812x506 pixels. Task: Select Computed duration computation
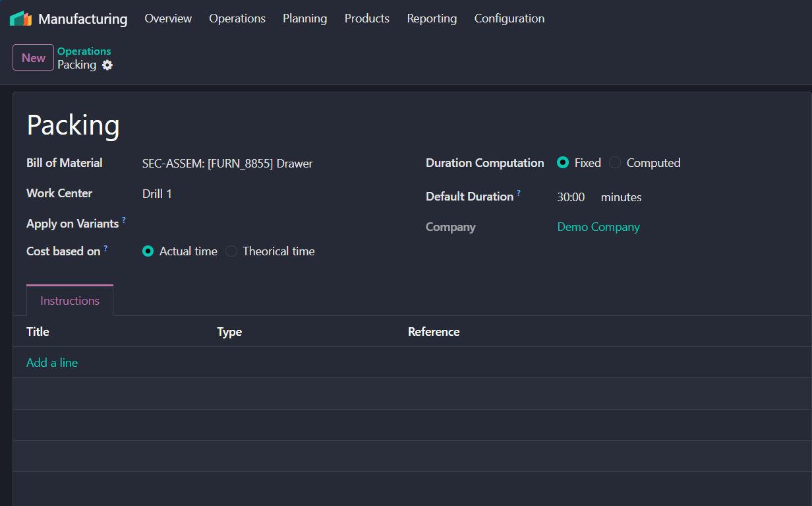[x=615, y=163]
